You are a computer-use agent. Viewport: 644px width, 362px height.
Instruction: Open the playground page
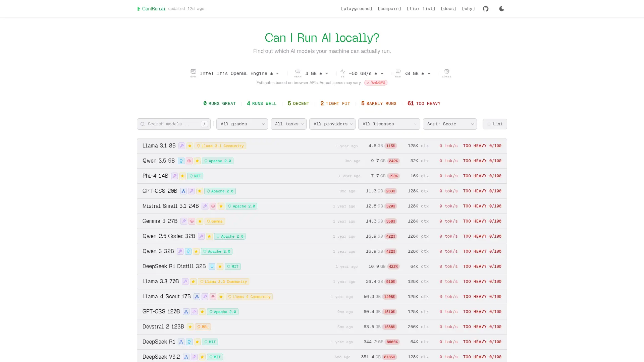click(357, 9)
